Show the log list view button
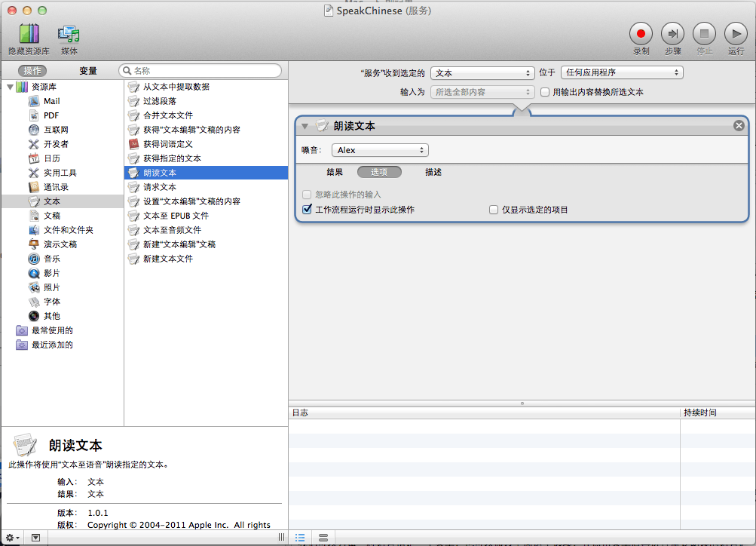 coord(300,537)
